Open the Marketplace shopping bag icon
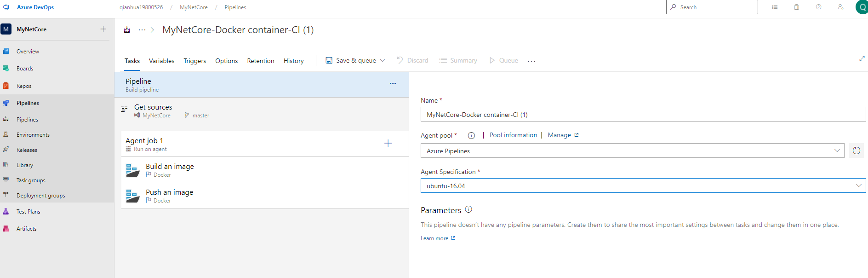Image resolution: width=868 pixels, height=278 pixels. click(x=796, y=7)
